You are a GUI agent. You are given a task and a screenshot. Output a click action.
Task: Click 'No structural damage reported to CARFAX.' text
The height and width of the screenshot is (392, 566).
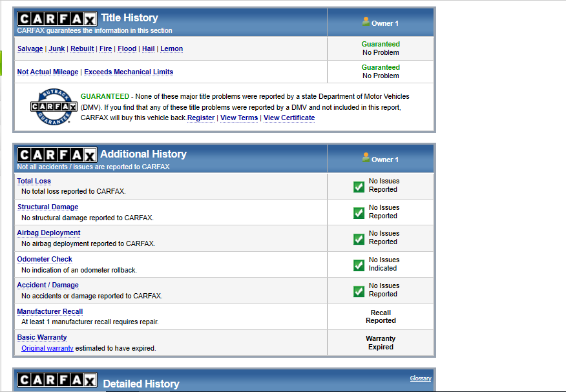pyautogui.click(x=87, y=218)
